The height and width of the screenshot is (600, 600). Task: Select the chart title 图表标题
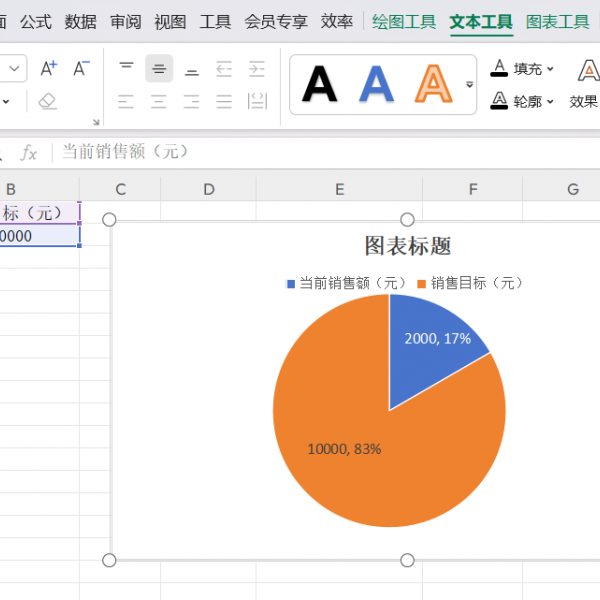tap(407, 246)
